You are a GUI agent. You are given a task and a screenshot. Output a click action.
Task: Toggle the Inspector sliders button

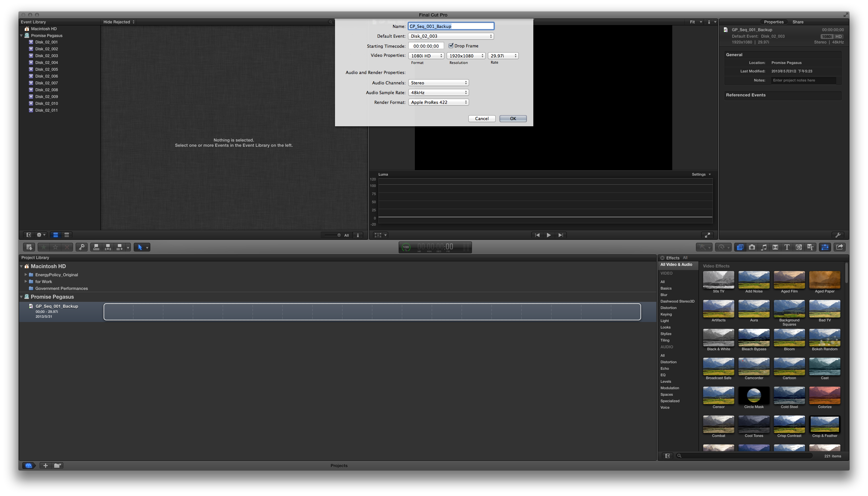[x=825, y=247]
